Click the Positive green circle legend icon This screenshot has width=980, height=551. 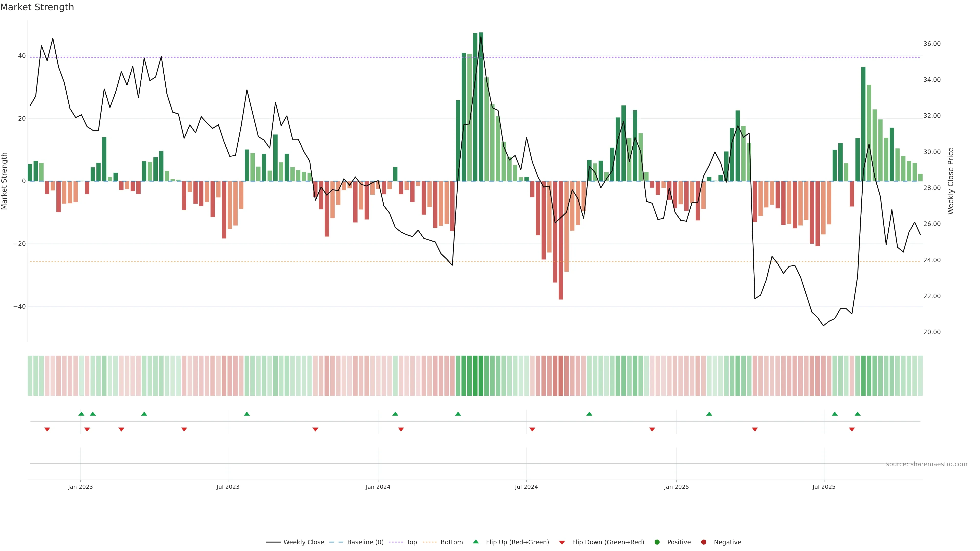[657, 542]
